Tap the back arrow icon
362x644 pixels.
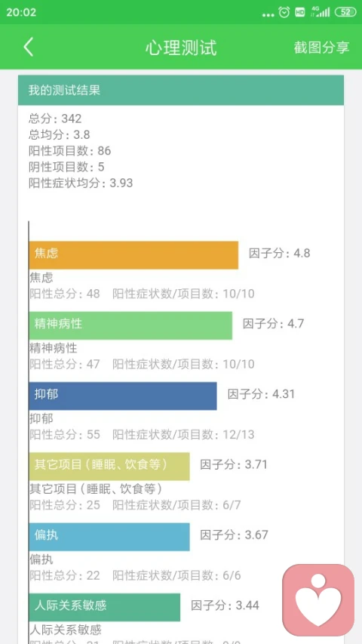[x=29, y=48]
